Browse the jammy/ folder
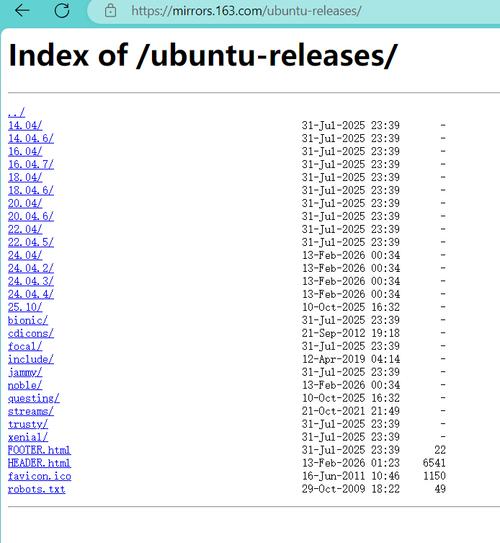This screenshot has width=500, height=543. 25,372
